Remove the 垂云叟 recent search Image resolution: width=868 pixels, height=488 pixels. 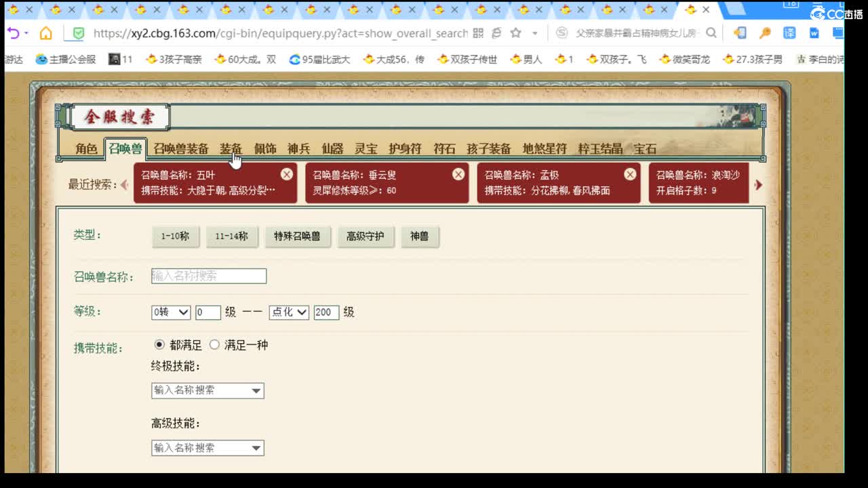(458, 174)
